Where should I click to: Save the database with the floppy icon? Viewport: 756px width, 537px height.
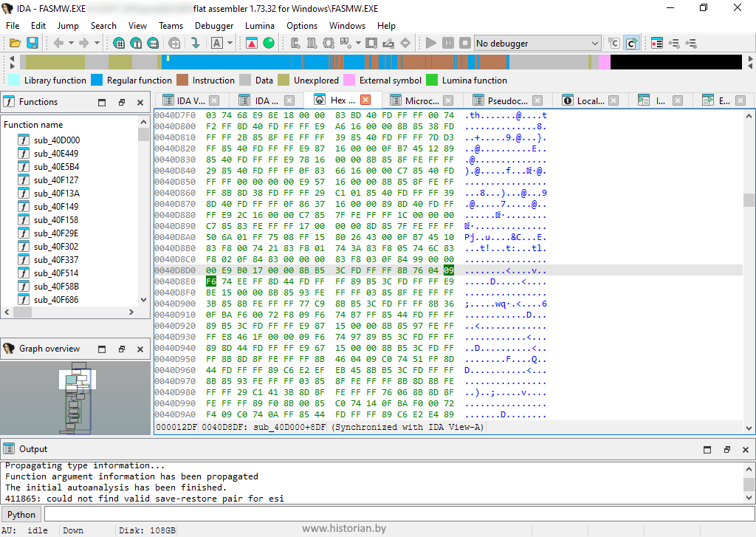pos(32,44)
